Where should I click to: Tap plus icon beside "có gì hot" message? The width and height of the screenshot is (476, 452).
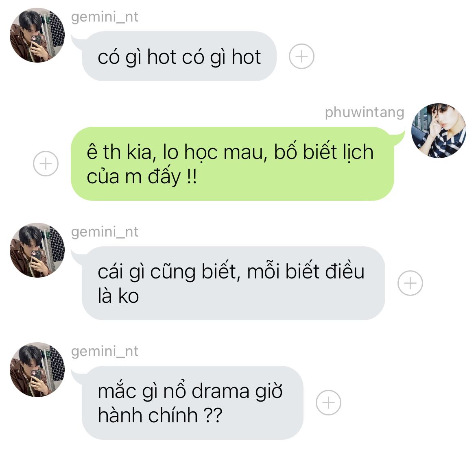(301, 57)
